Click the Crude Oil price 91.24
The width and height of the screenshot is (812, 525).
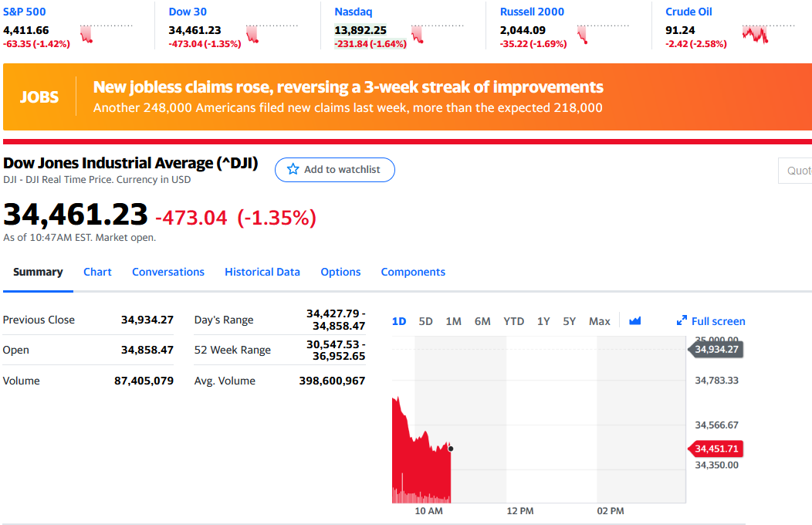coord(680,30)
